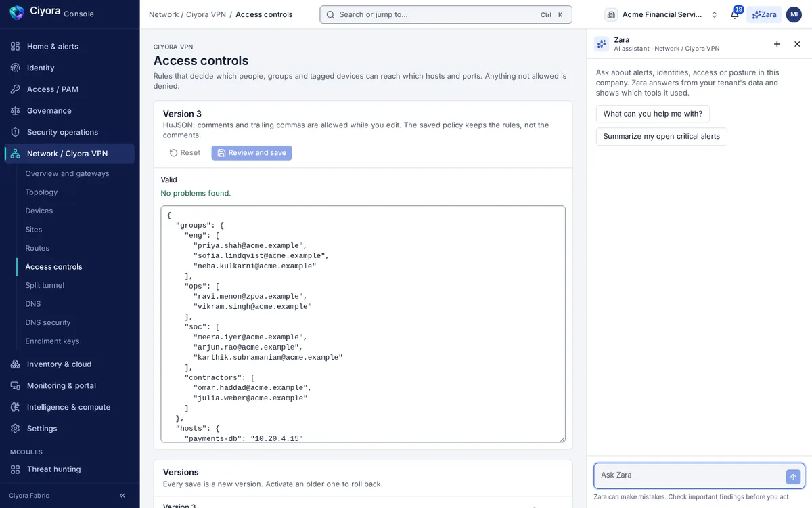Click the 'contractors' group key in editor
This screenshot has height=508, width=812.
click(x=213, y=378)
